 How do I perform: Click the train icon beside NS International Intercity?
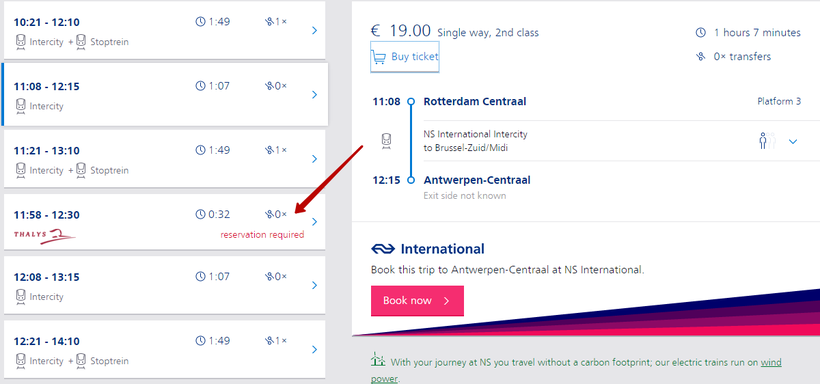(386, 141)
